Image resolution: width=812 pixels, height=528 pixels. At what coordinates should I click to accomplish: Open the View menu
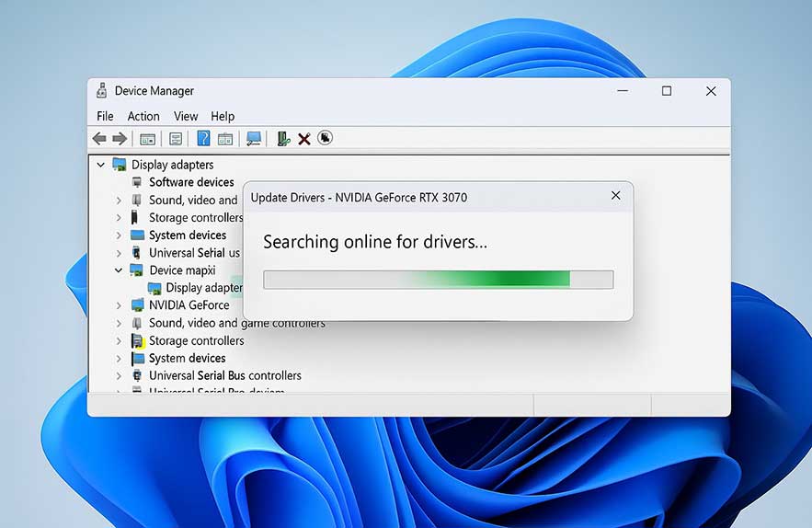point(186,116)
